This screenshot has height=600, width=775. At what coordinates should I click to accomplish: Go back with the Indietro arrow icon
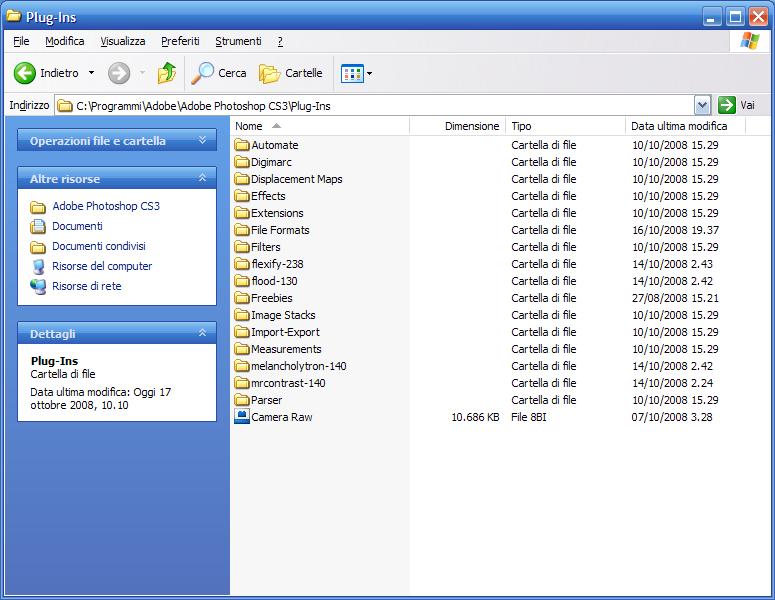tap(24, 73)
